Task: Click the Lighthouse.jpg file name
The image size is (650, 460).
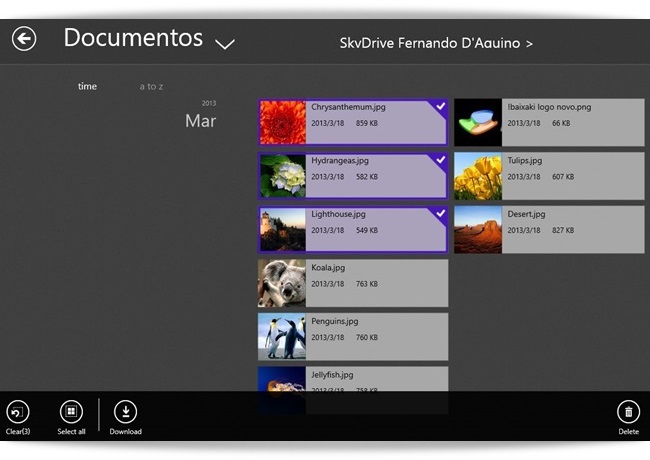Action: (x=338, y=214)
